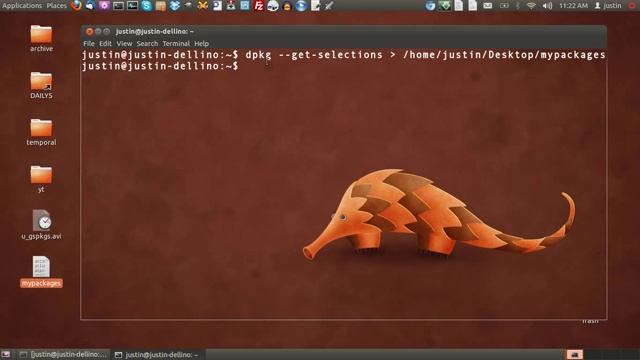640x360 pixels.
Task: Select the yt folder on desktop
Action: (41, 179)
